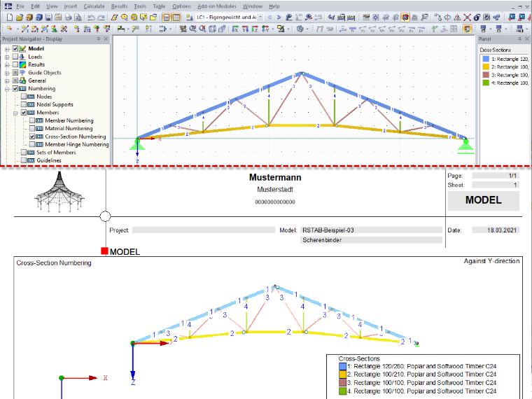Image resolution: width=532 pixels, height=399 pixels.
Task: Open the Edit menu
Action: click(35, 6)
